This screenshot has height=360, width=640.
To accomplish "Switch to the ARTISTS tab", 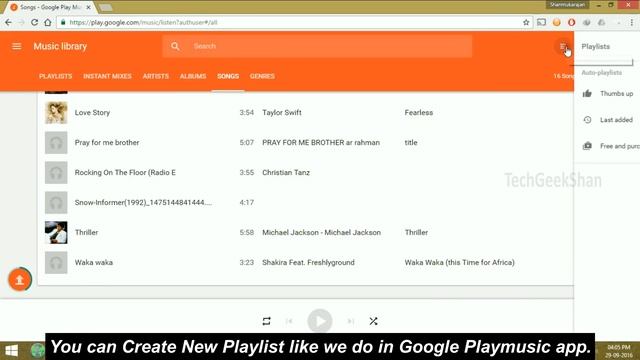I will [156, 76].
